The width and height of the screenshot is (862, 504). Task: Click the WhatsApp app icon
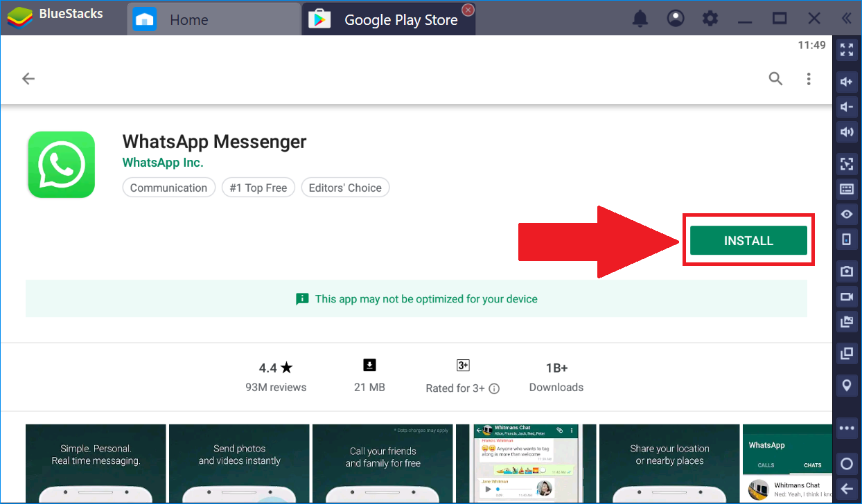click(61, 165)
